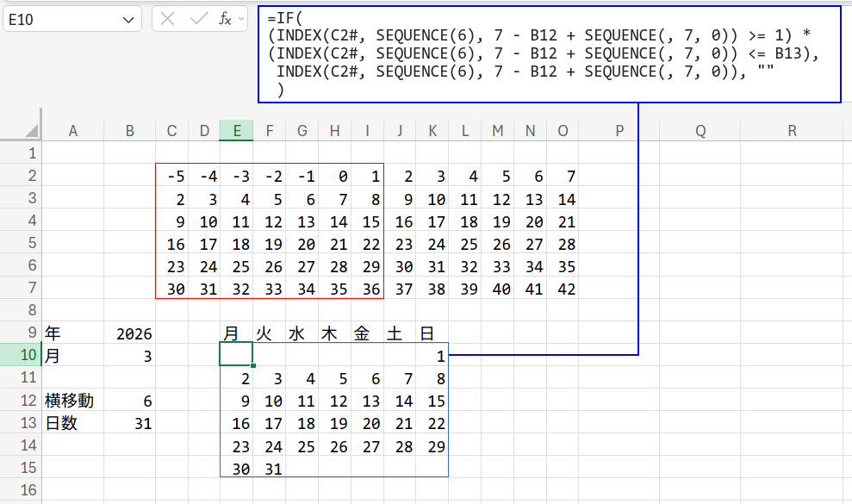This screenshot has width=852, height=504.
Task: Click the Select All corner triangle
Action: 31,131
